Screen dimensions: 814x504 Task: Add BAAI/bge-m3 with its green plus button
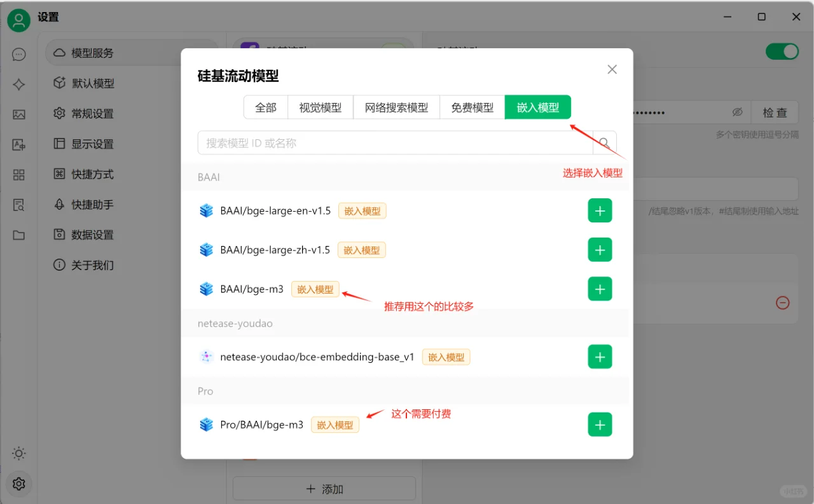[x=600, y=289]
